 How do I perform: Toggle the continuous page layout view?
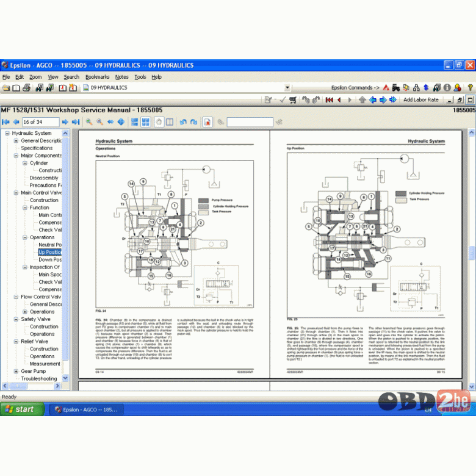[134, 122]
